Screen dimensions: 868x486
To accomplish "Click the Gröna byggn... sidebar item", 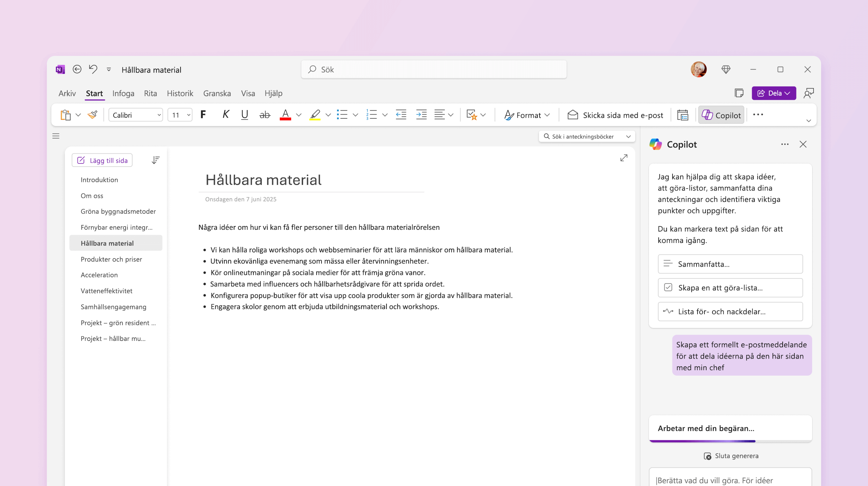I will [x=118, y=211].
